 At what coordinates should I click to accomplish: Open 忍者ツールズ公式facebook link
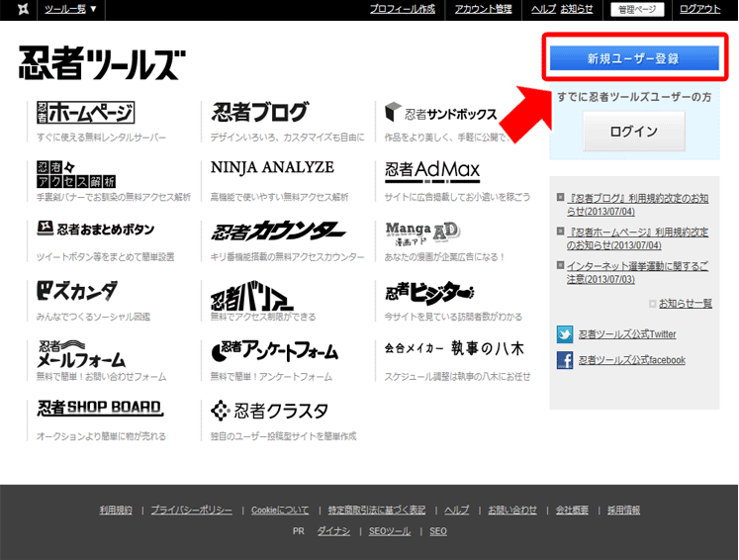point(632,360)
